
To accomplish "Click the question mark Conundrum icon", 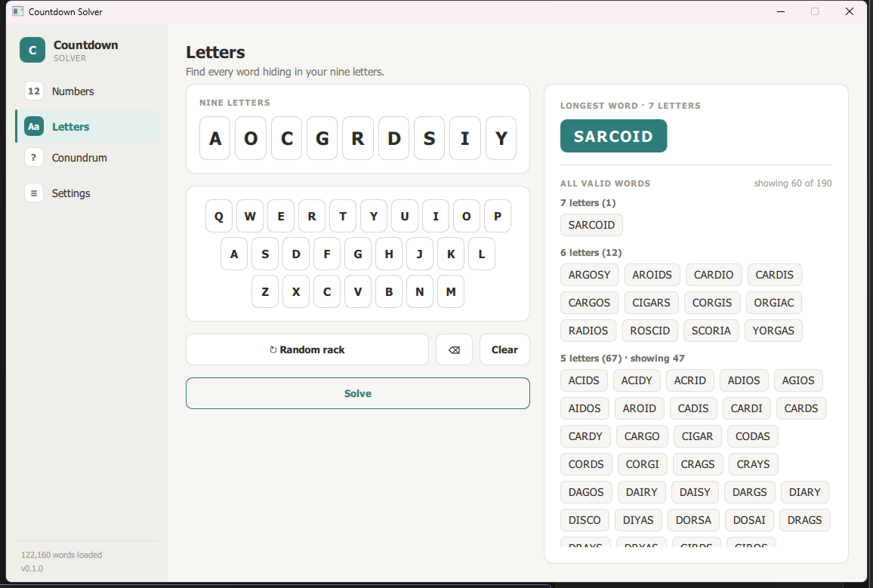I will [x=34, y=158].
